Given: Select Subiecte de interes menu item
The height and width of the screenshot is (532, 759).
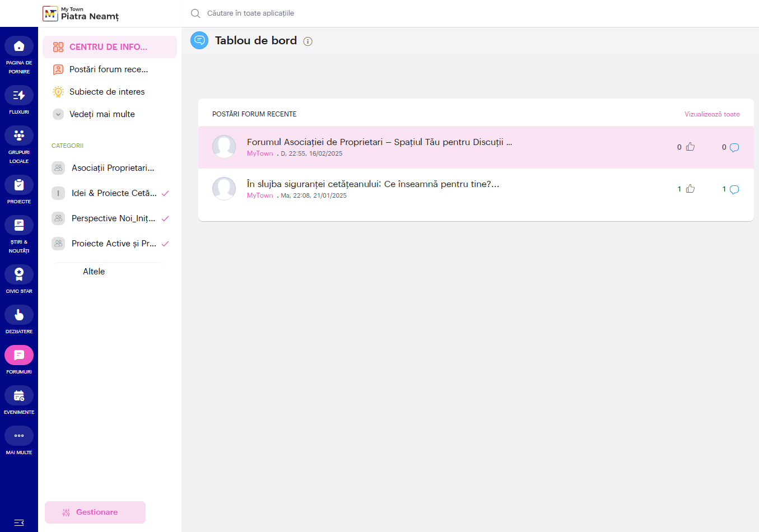Looking at the screenshot, I should tap(107, 92).
